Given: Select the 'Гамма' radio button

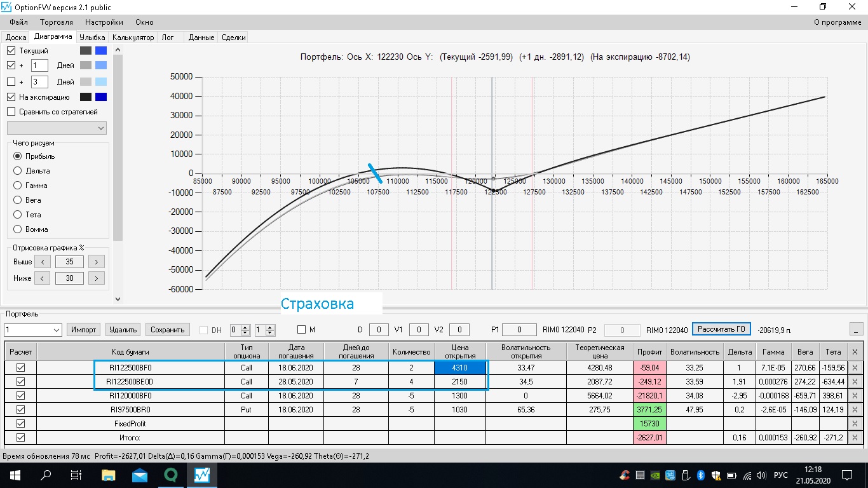Looking at the screenshot, I should (x=18, y=186).
